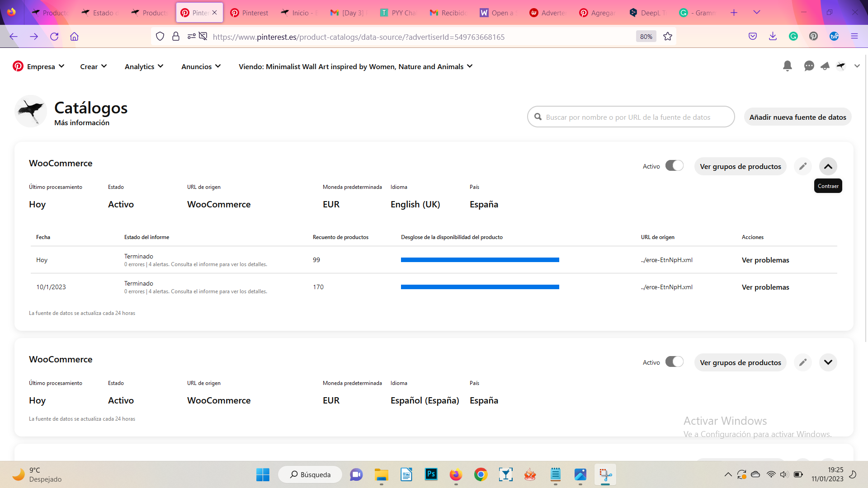Click the ../erce-EtnNpH.xml URL in Hoy row
Viewport: 868px width, 488px height.
click(x=666, y=260)
